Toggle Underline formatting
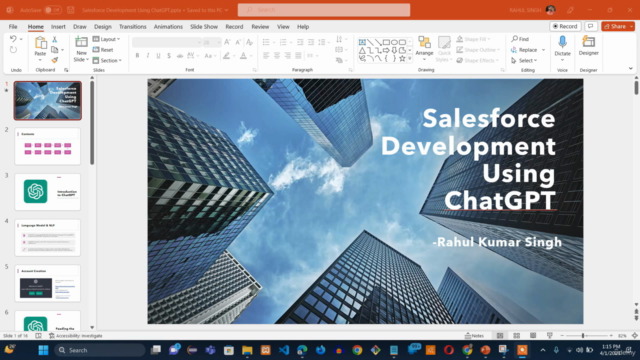Screen dimensions: 640x360 point(158,56)
